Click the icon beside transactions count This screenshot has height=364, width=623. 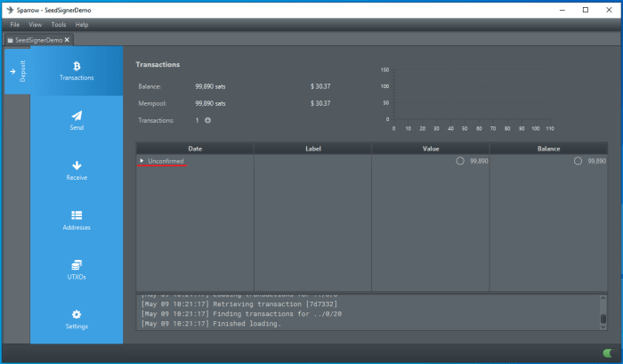[208, 120]
